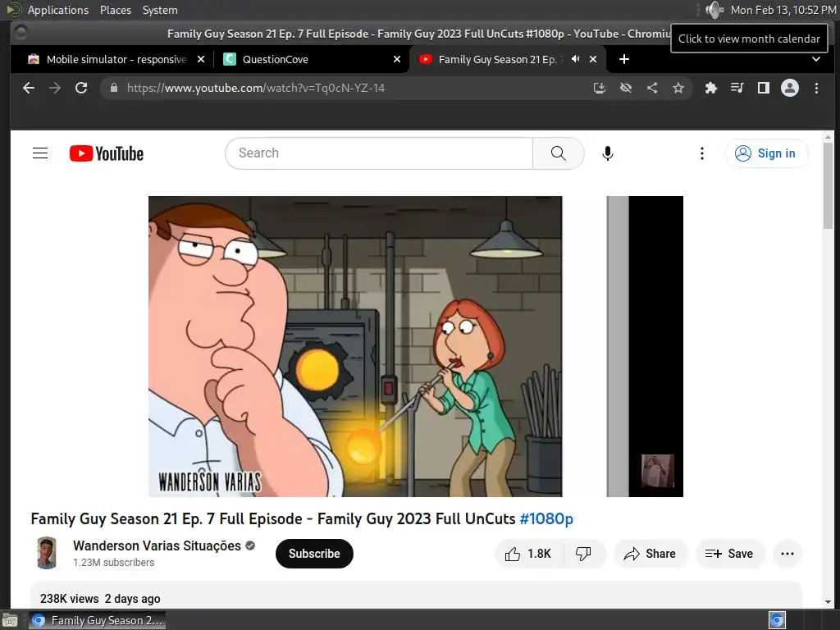This screenshot has height=630, width=840.
Task: Focus the YouTube search field
Action: click(x=379, y=153)
